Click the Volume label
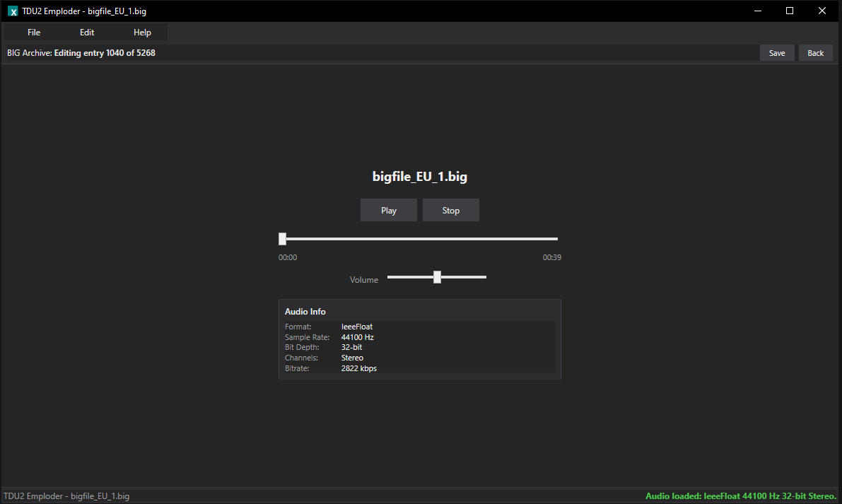The width and height of the screenshot is (842, 504). pyautogui.click(x=364, y=280)
